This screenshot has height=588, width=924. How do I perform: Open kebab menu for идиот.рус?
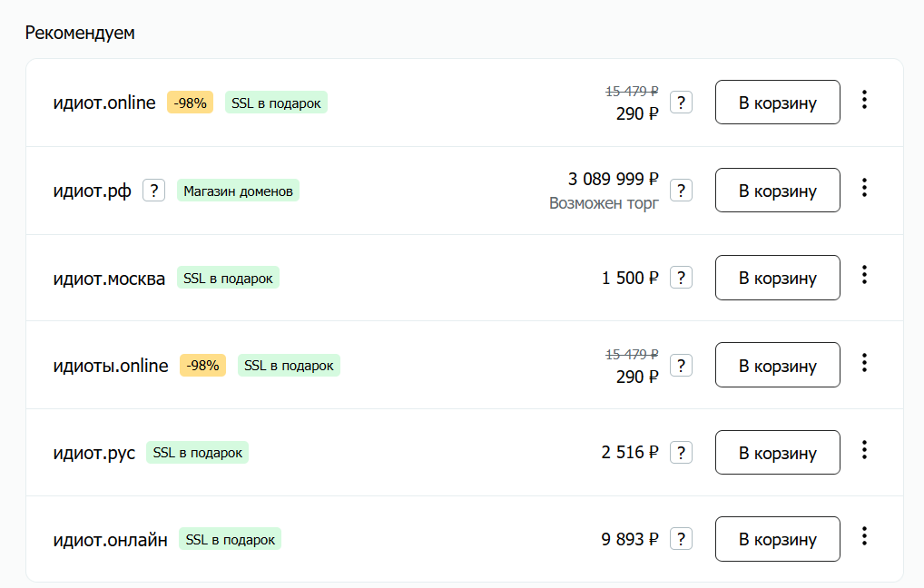[x=864, y=449]
